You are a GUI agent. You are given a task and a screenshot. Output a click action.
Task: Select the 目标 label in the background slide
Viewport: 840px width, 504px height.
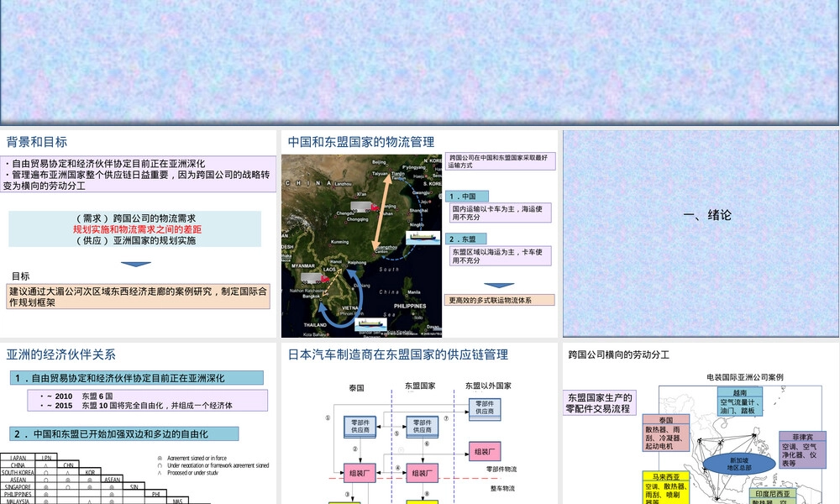click(x=20, y=276)
